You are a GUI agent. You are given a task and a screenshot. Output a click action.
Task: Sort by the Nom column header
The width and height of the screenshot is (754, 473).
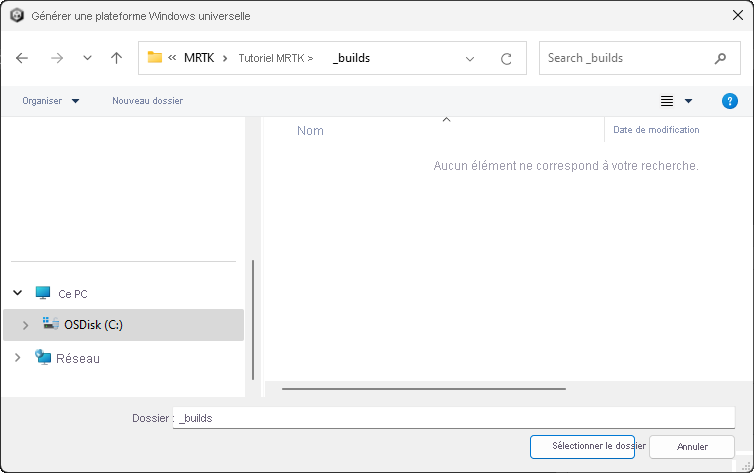pos(310,131)
